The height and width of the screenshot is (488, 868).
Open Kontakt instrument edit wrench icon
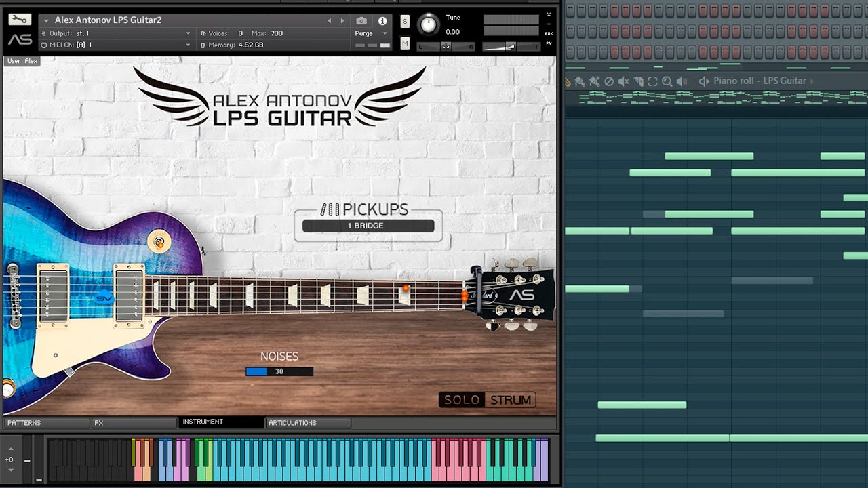pyautogui.click(x=20, y=20)
